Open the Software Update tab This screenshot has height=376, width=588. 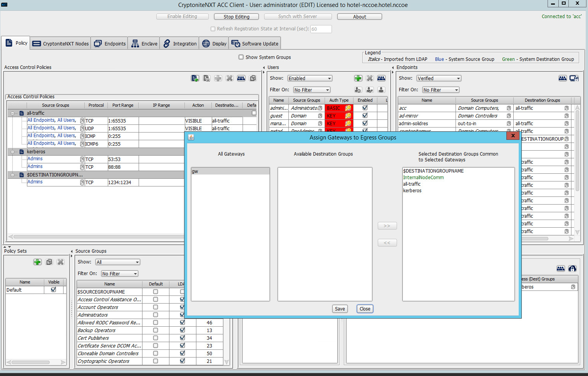click(x=255, y=44)
